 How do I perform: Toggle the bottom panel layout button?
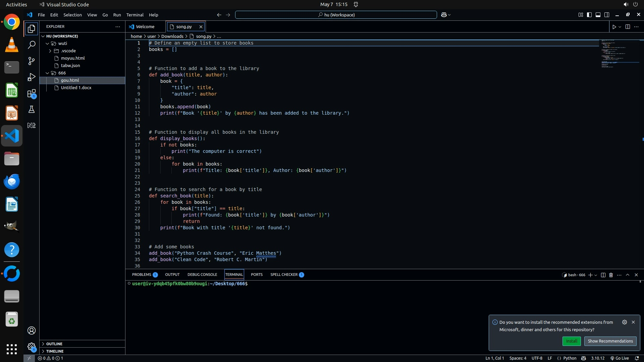point(598,15)
